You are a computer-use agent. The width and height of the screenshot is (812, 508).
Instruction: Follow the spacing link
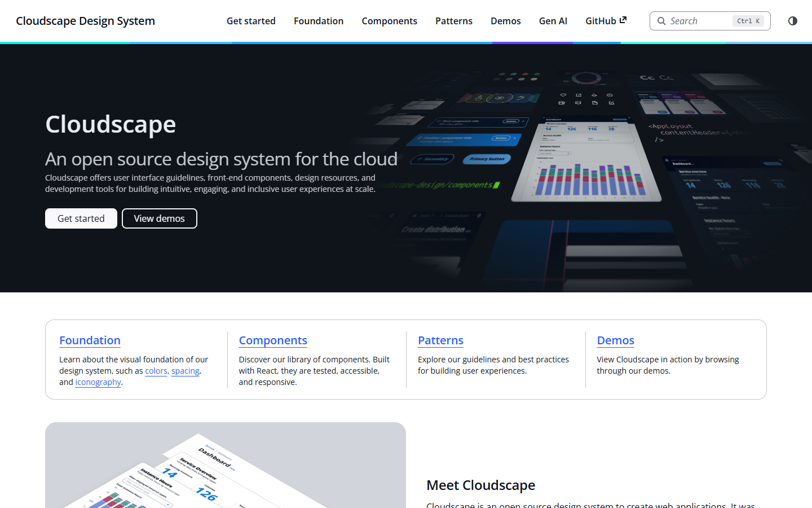pos(186,371)
